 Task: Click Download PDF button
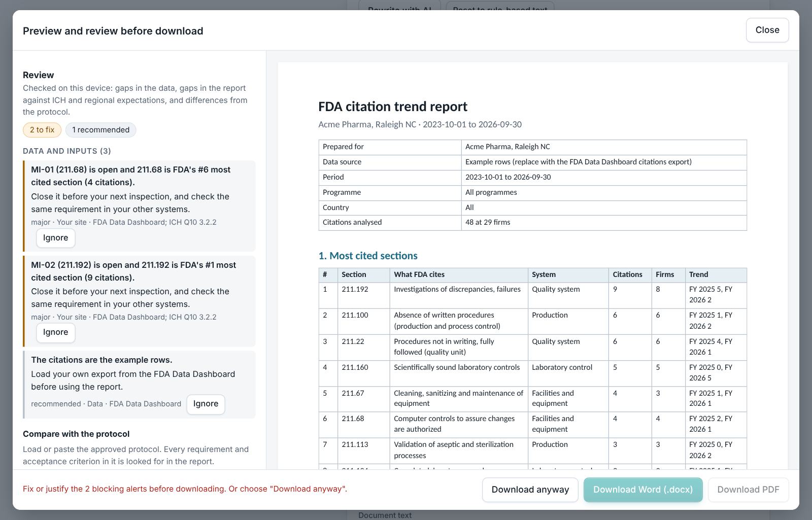748,490
